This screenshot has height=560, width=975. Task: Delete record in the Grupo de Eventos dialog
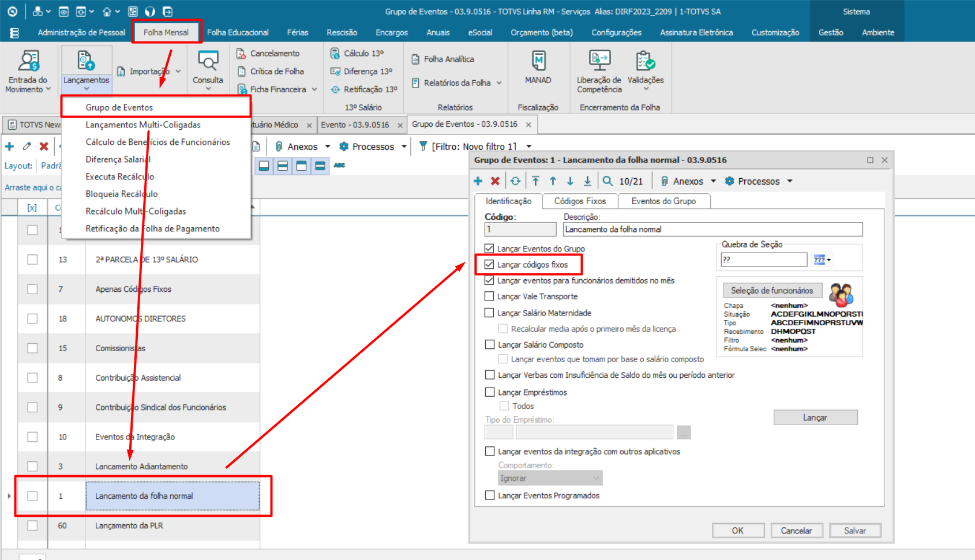pos(495,181)
